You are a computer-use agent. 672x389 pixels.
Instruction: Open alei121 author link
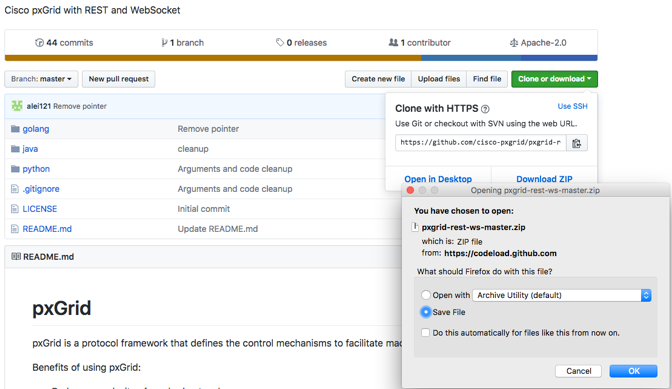pos(39,106)
